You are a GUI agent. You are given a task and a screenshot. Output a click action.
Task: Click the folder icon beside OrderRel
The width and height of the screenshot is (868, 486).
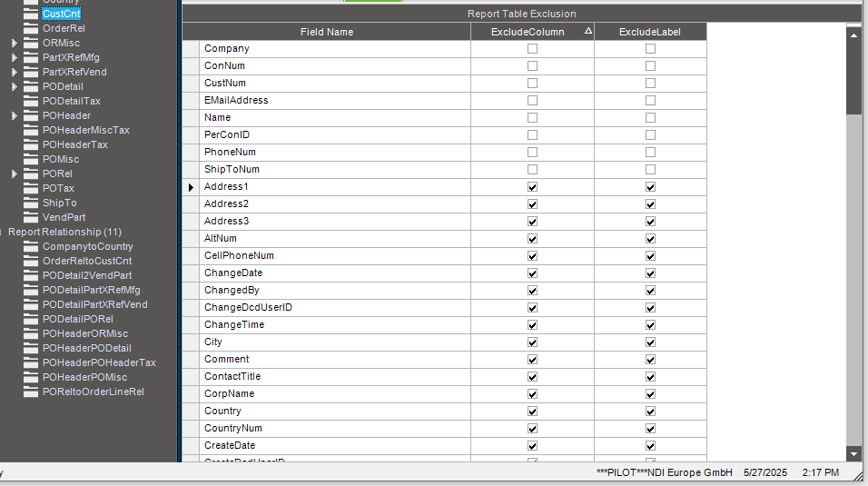click(x=31, y=28)
